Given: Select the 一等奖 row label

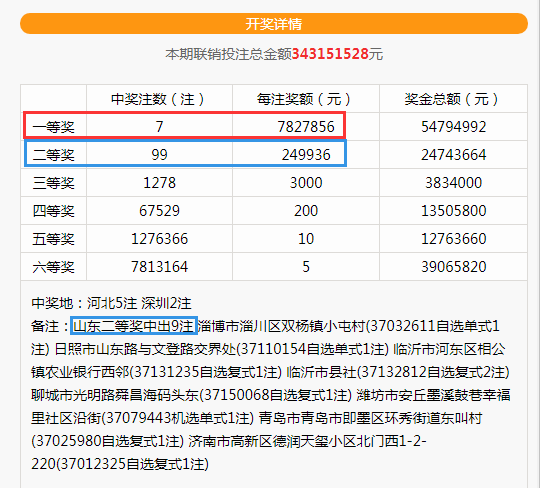Looking at the screenshot, I should coord(53,127).
